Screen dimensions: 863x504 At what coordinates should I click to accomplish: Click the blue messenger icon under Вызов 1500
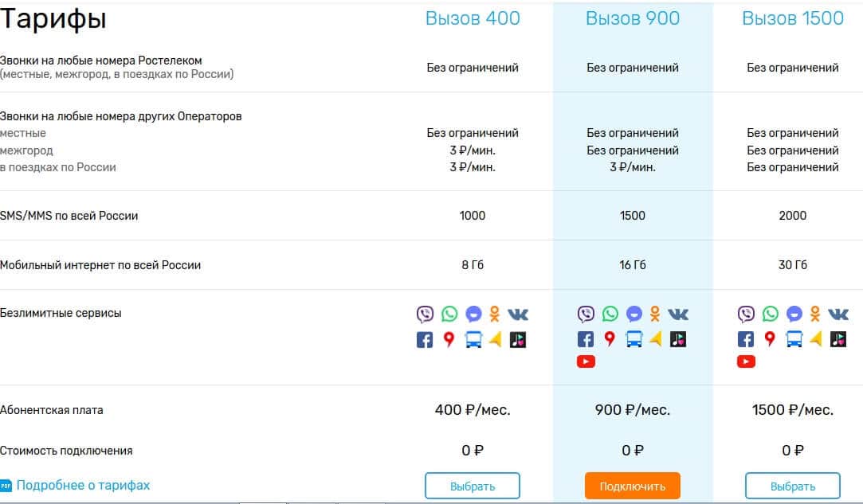pos(794,314)
